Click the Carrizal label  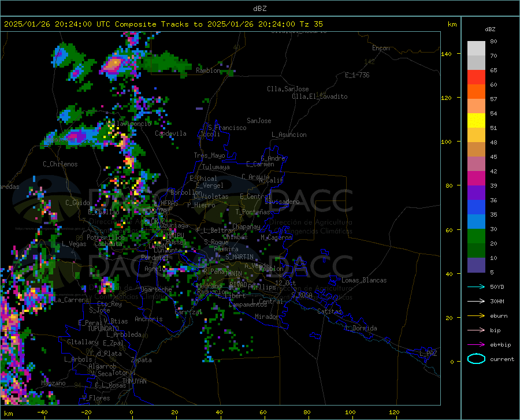188,312
